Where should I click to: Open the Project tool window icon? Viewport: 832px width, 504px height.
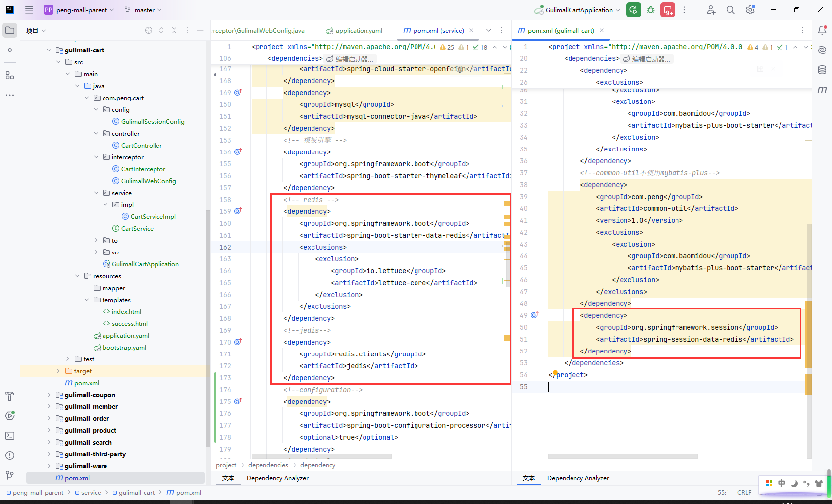[10, 30]
